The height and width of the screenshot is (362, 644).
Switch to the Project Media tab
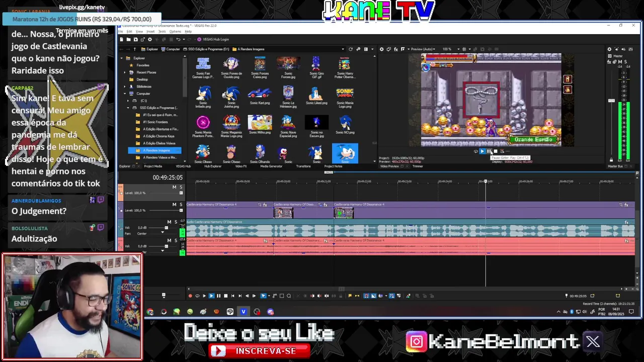(153, 166)
